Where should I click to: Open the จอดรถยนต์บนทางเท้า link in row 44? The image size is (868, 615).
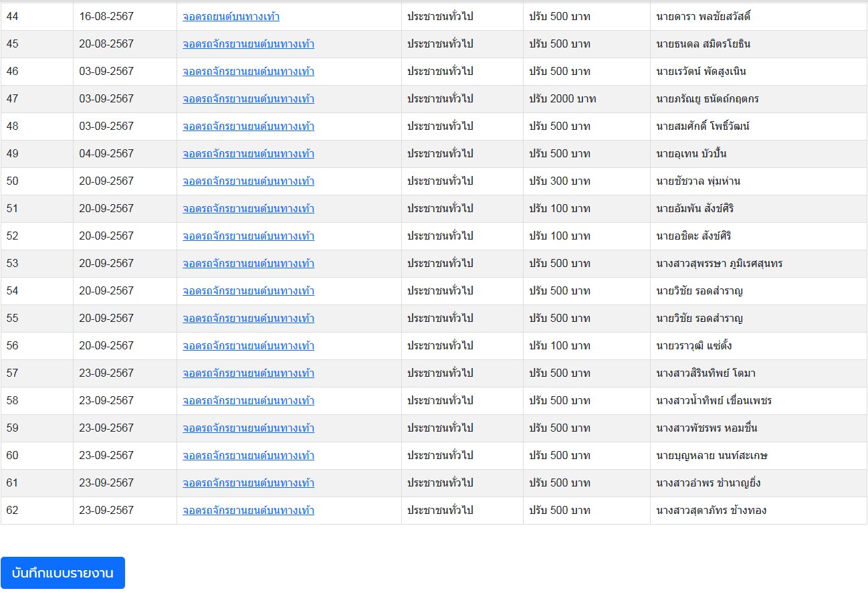(x=231, y=16)
